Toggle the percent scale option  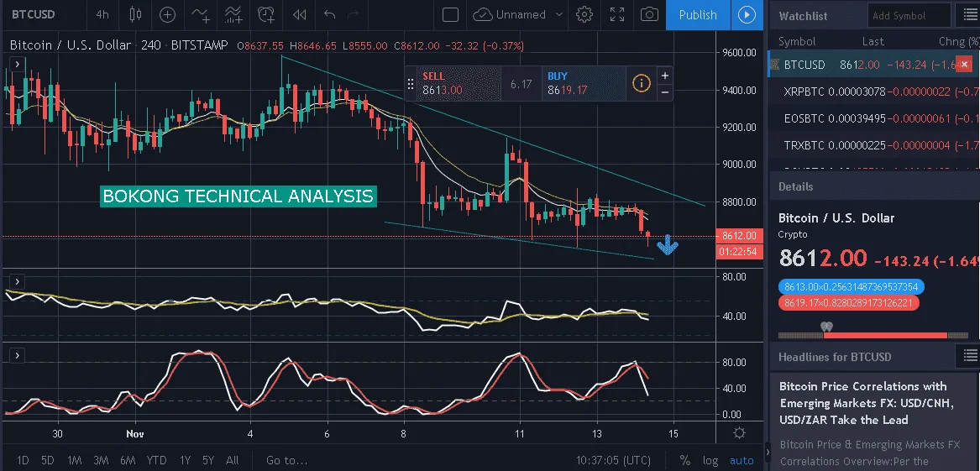point(685,460)
